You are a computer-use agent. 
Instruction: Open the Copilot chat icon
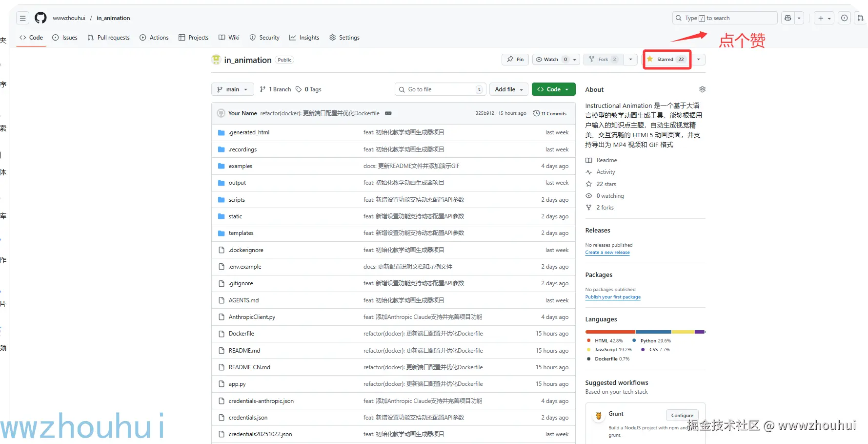(x=787, y=18)
